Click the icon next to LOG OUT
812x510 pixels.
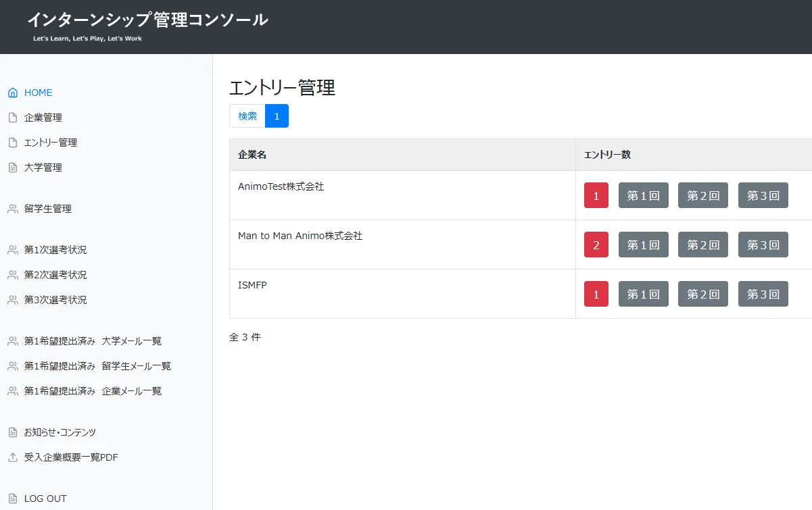pos(12,499)
